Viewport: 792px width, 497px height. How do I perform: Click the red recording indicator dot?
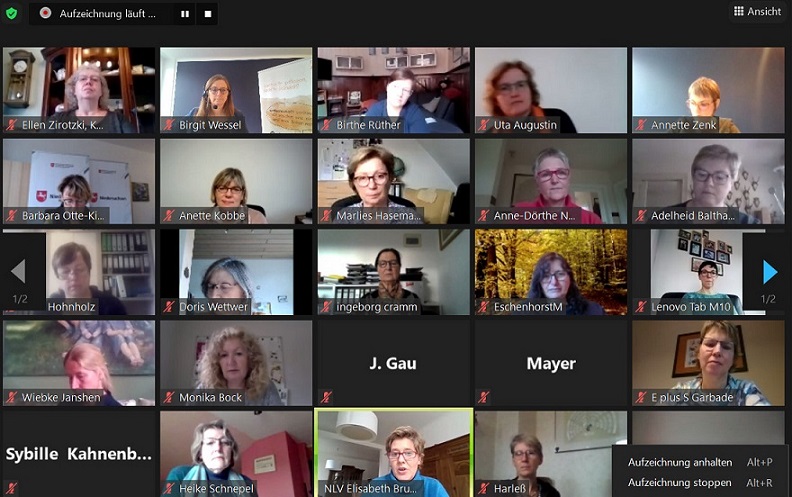click(x=45, y=13)
